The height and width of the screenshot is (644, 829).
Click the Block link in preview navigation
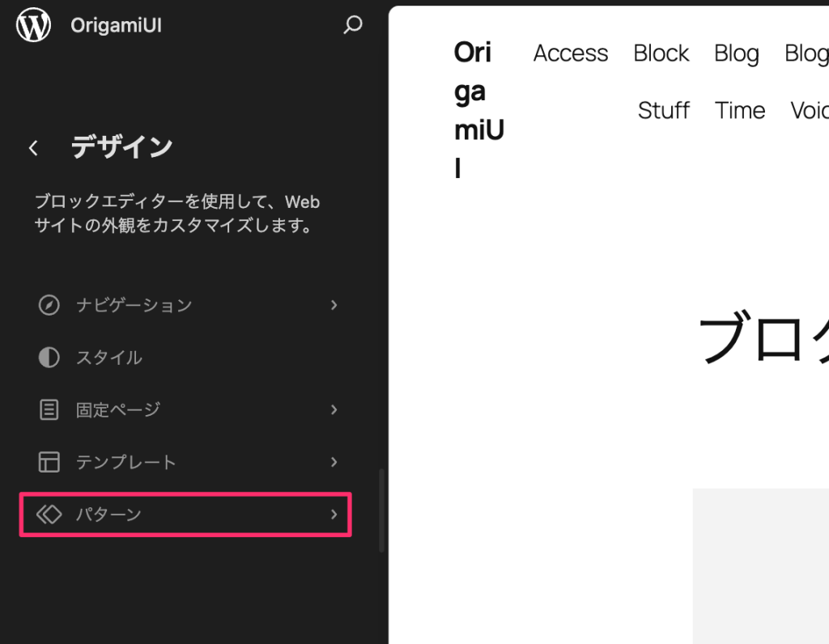coord(661,53)
